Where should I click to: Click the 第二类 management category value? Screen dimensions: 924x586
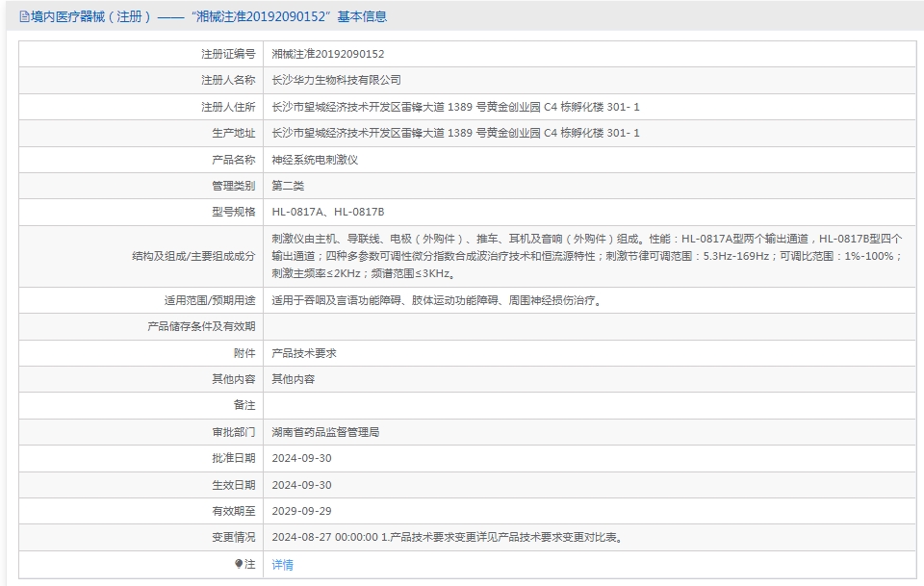point(288,186)
